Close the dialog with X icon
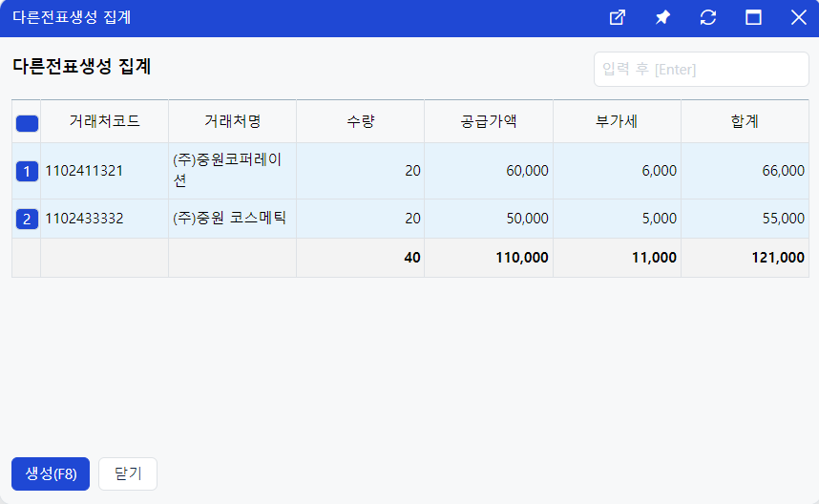 pyautogui.click(x=798, y=18)
